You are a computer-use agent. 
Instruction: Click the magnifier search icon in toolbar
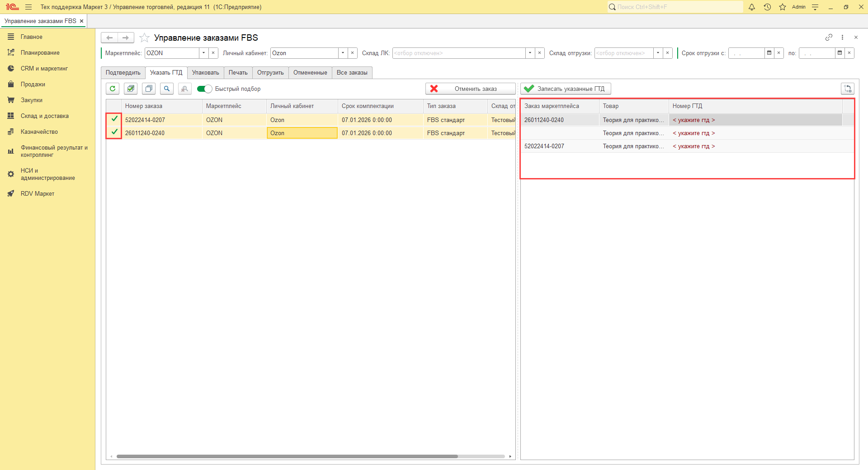coord(167,89)
